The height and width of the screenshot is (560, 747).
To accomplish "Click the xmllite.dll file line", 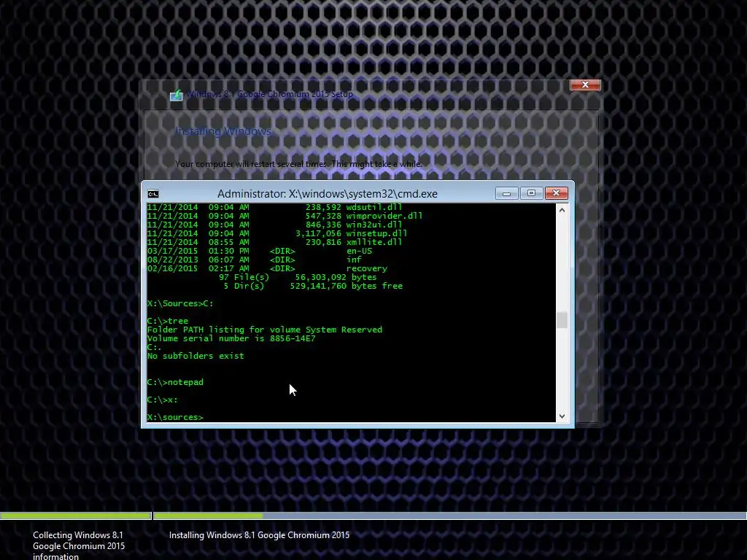I will tap(274, 242).
